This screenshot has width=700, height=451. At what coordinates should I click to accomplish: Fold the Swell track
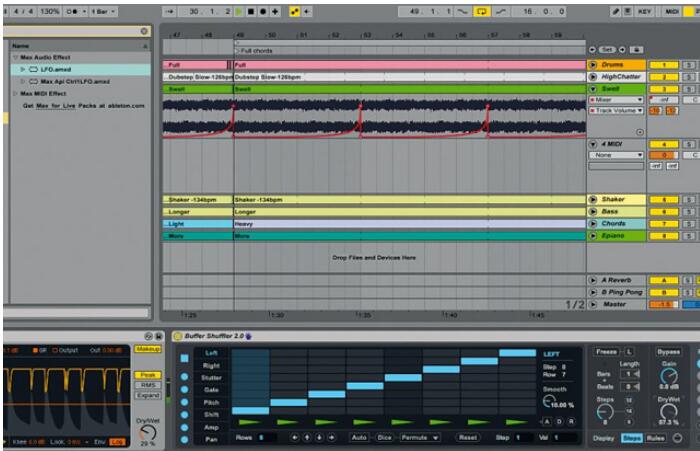click(x=593, y=89)
